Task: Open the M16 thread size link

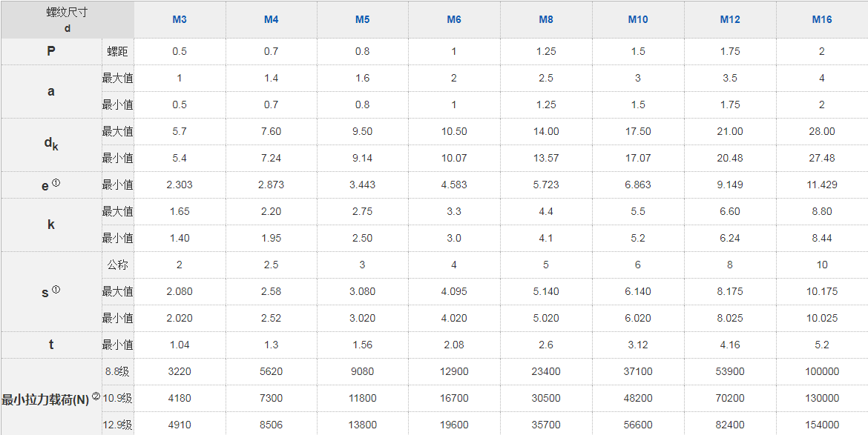Action: click(822, 20)
